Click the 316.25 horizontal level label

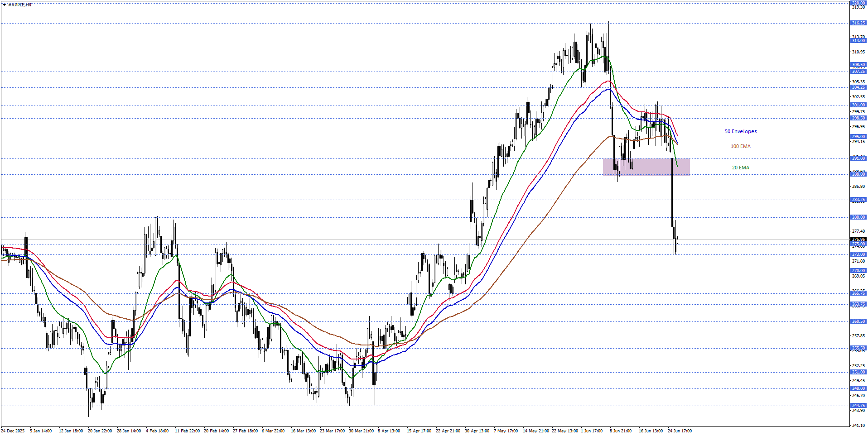(858, 23)
